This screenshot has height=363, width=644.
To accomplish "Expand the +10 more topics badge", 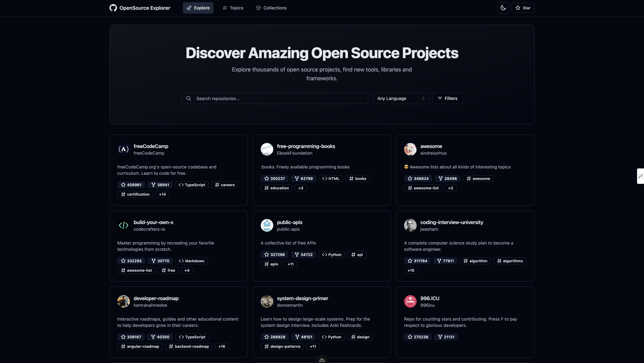I will click(411, 270).
